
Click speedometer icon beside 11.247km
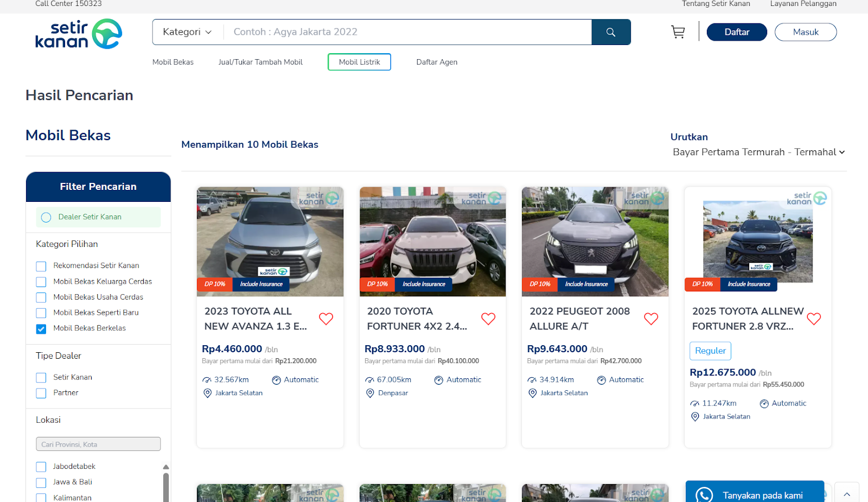[694, 403]
